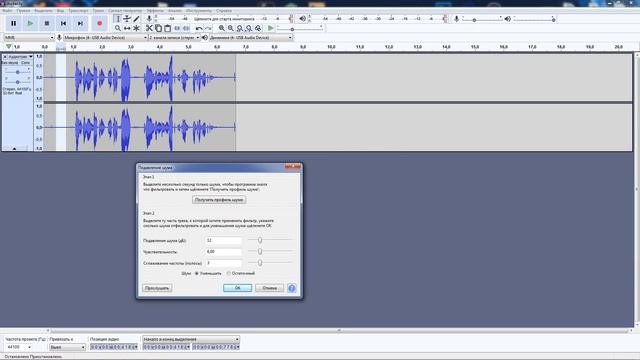Screen dimensions: 640x360
Task: Adjust the recording volume slider in the mixer toolbar
Action: 482,19
